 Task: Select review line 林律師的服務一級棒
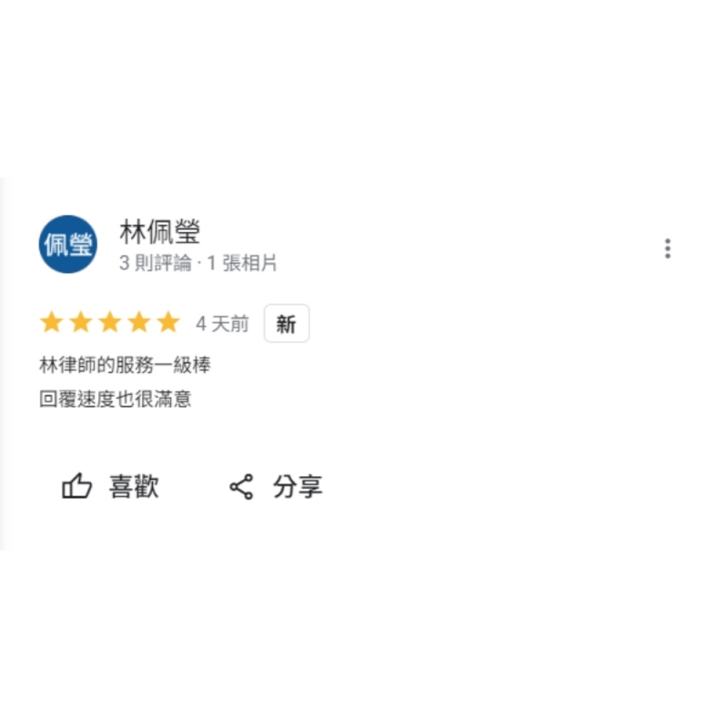pos(125,365)
